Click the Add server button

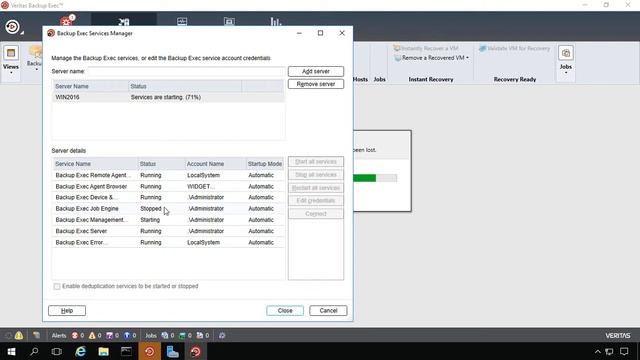[x=316, y=71]
